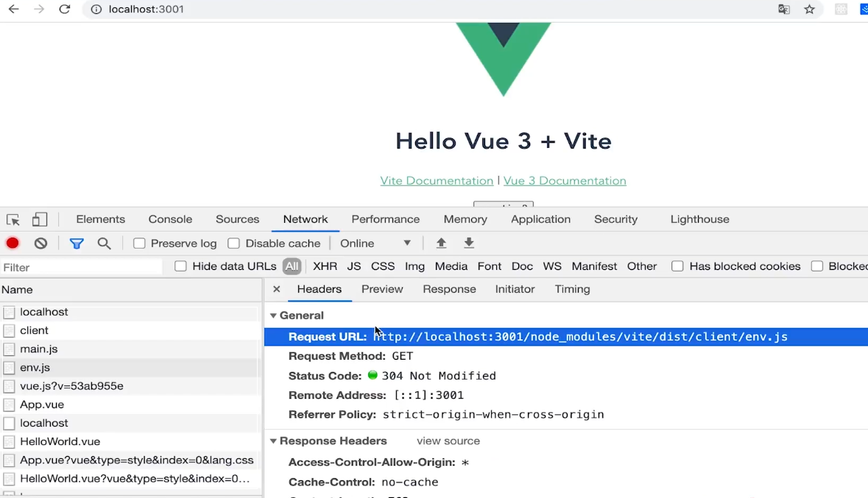Close the request details pane

(x=276, y=289)
